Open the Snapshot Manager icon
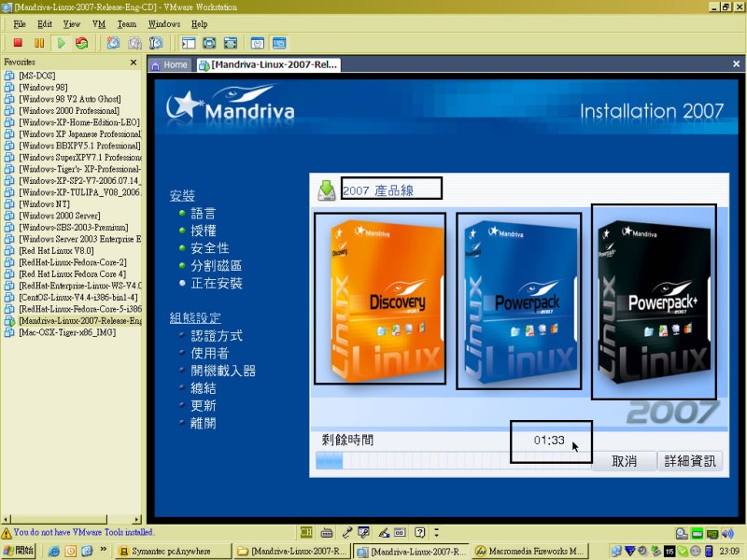The image size is (747, 560). (156, 43)
